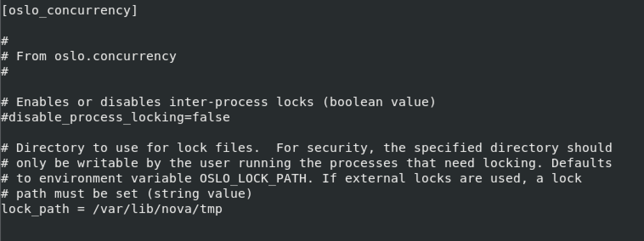Viewport: 644px width, 241px height.
Task: Click the [oslo_concurrency] section header
Action: pyautogui.click(x=69, y=11)
